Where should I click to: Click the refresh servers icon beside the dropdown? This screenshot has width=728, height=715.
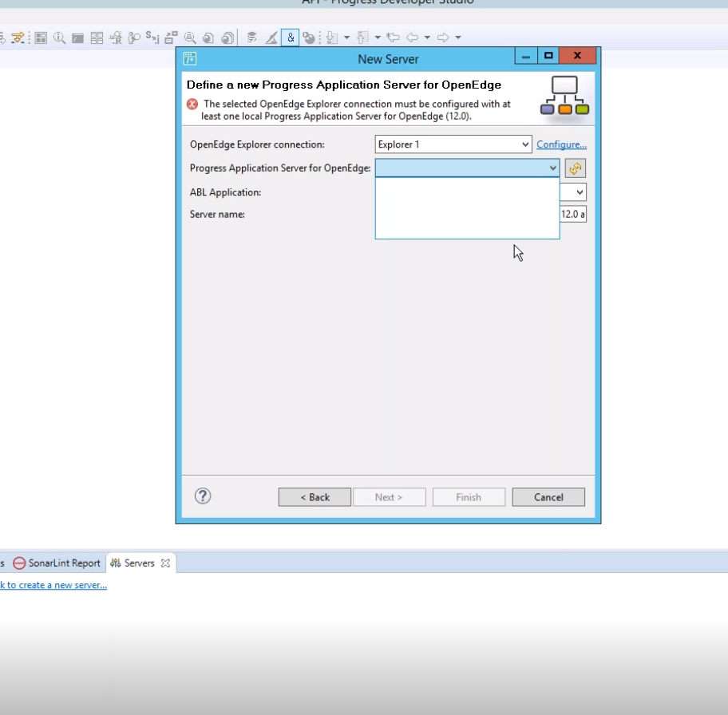pyautogui.click(x=575, y=168)
